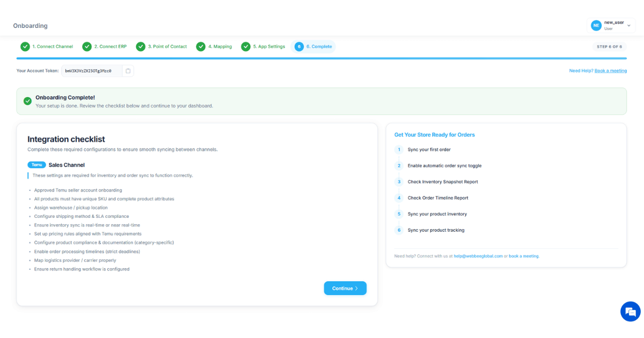Click the Continue button

[x=345, y=288]
